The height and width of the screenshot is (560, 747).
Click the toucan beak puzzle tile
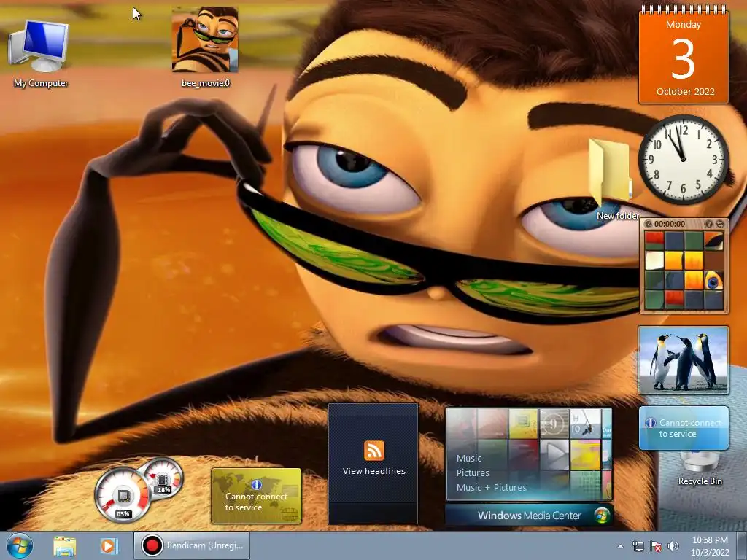[713, 241]
